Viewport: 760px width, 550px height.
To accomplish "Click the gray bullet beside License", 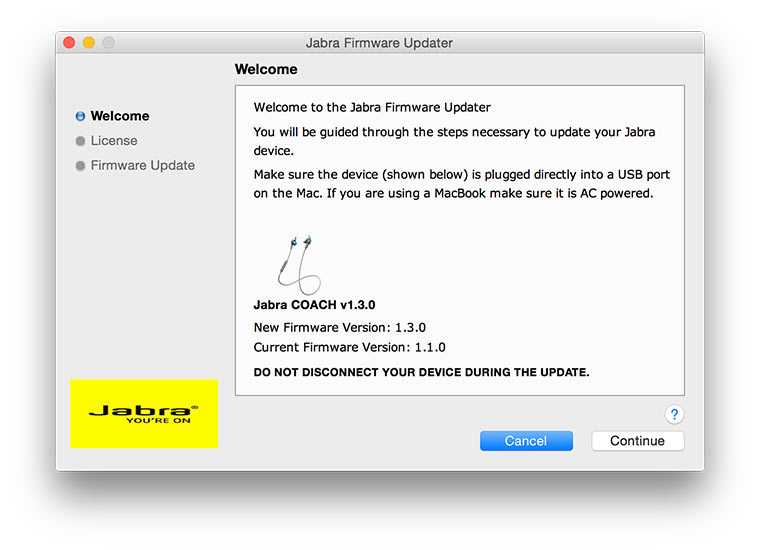I will pyautogui.click(x=80, y=141).
